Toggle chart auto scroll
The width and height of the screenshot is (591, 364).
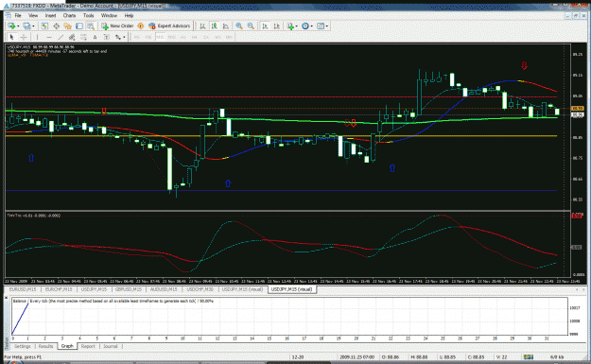(265, 26)
